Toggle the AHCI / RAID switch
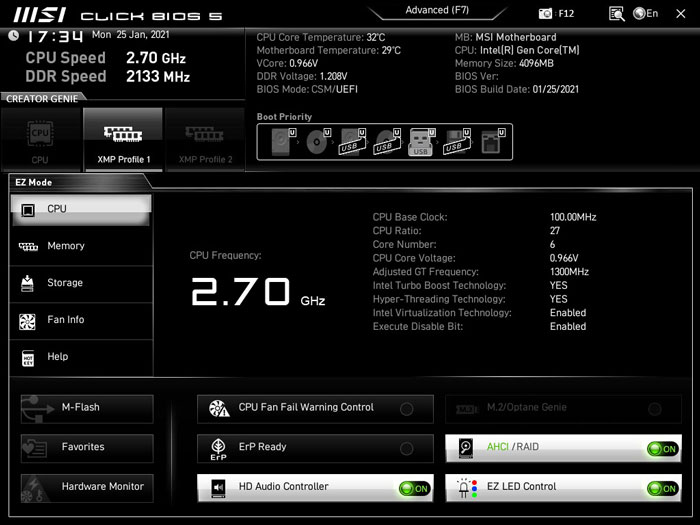This screenshot has height=525, width=700. tap(663, 449)
